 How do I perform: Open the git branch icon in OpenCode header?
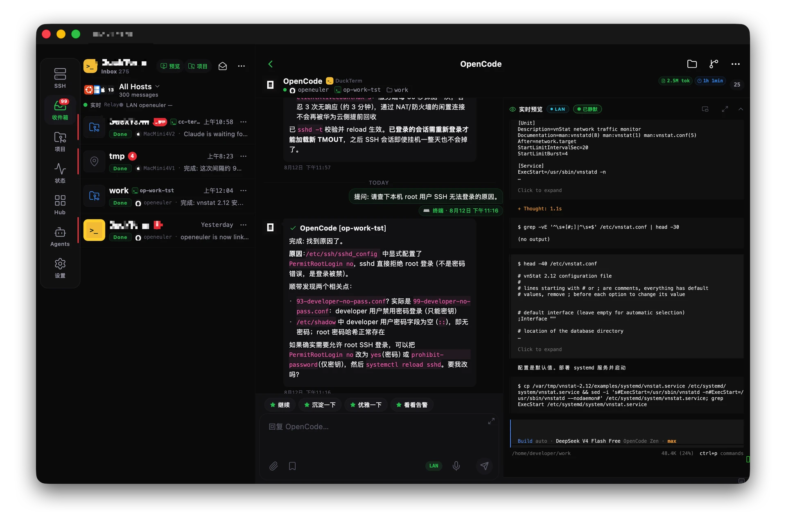click(714, 64)
